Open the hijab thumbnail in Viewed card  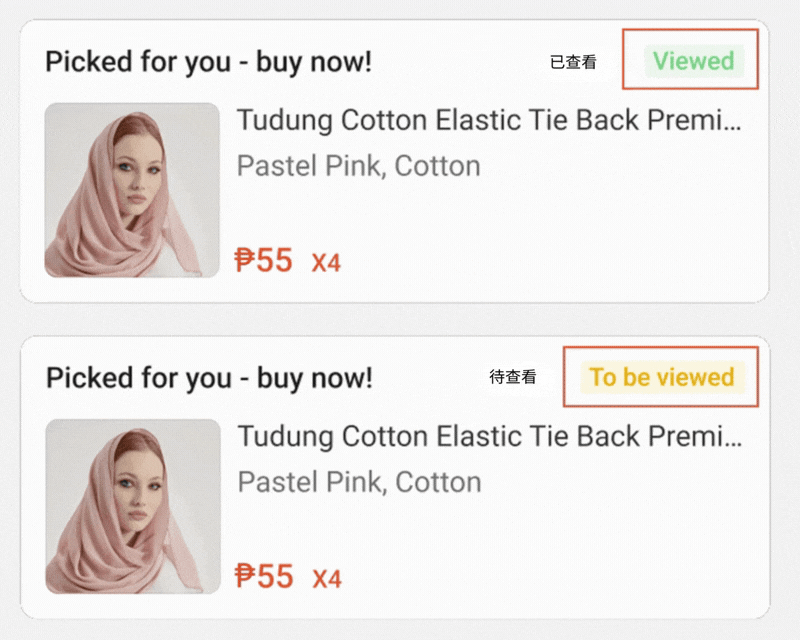[x=132, y=190]
